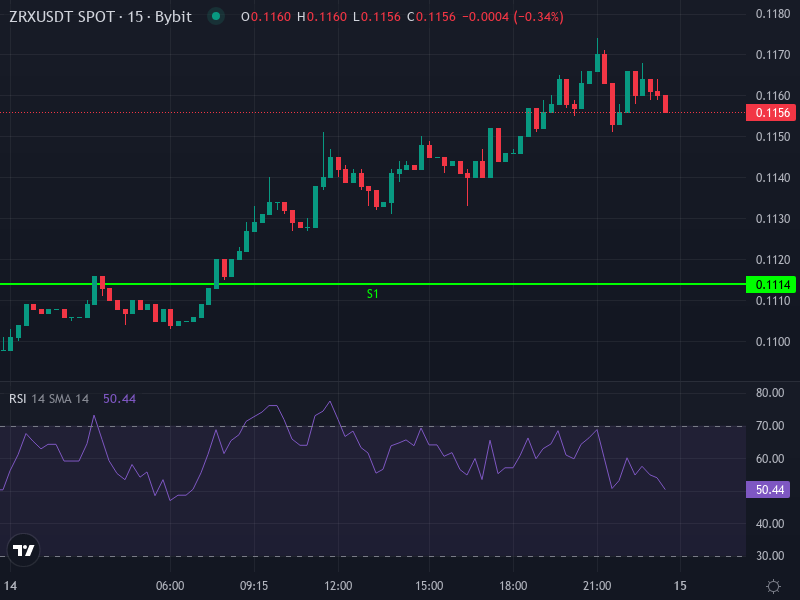Click the green S1 price label 0.1114

tap(769, 285)
